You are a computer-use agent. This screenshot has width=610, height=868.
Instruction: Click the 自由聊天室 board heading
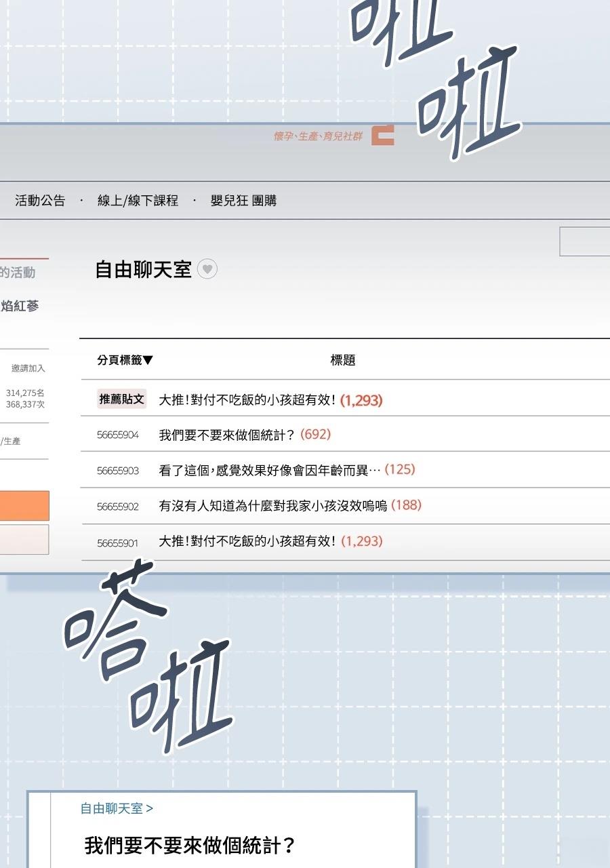144,269
